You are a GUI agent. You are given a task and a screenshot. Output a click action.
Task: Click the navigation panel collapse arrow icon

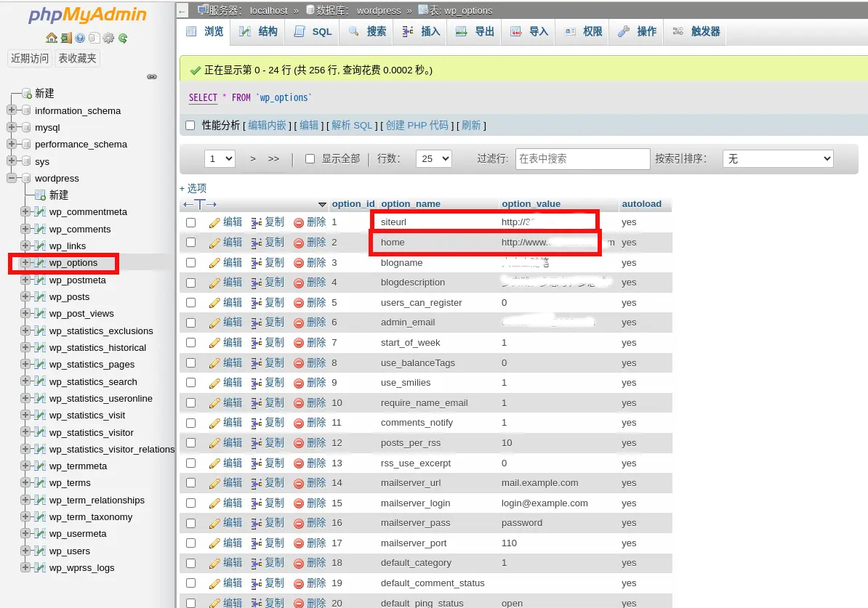(x=183, y=10)
